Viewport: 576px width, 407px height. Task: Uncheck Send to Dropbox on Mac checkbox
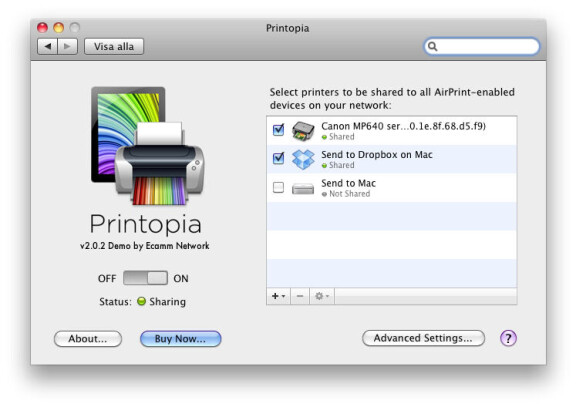click(278, 158)
